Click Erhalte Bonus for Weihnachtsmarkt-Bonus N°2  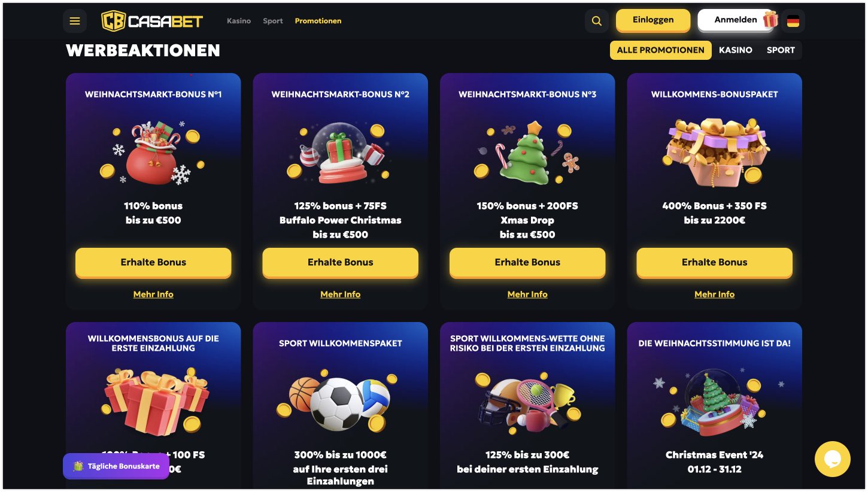click(x=341, y=262)
